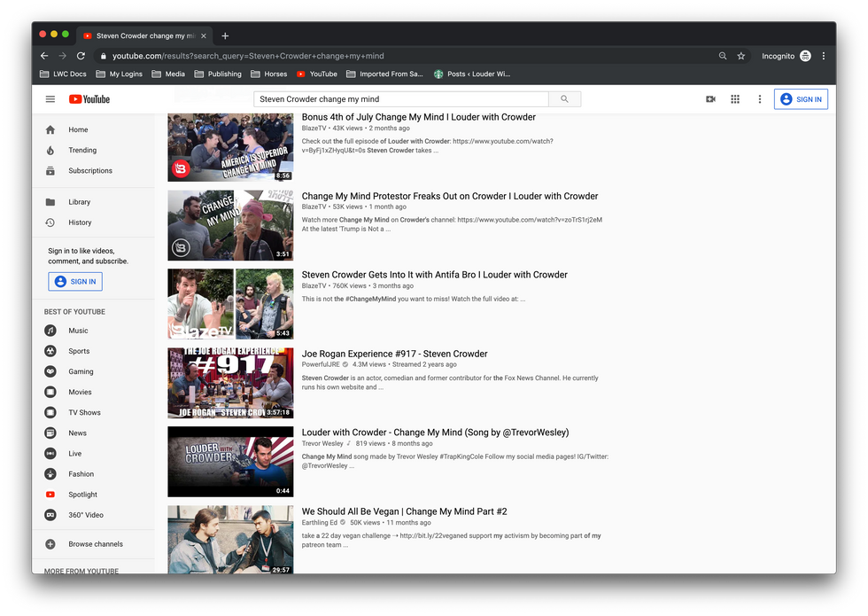The image size is (868, 616).
Task: Click the zoom magnifier in address bar
Action: (723, 56)
